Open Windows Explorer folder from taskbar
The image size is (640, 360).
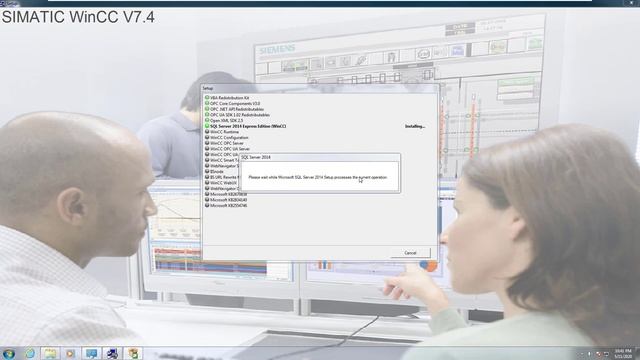[x=51, y=353]
